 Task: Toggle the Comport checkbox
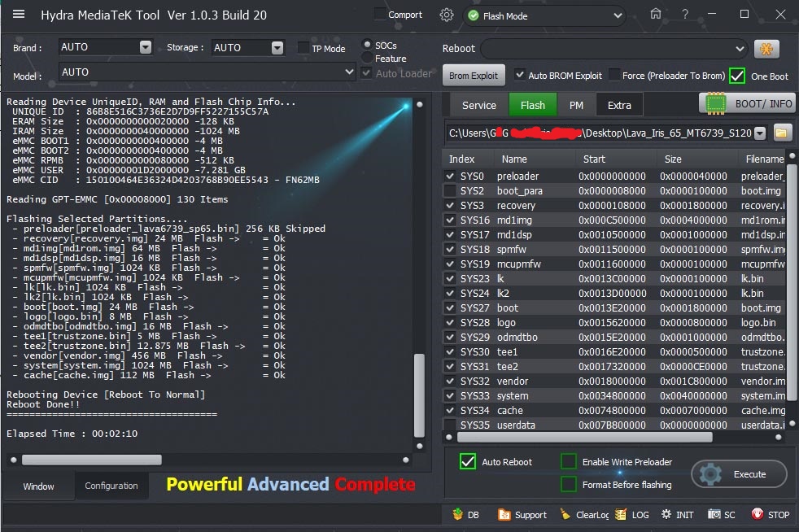point(380,15)
